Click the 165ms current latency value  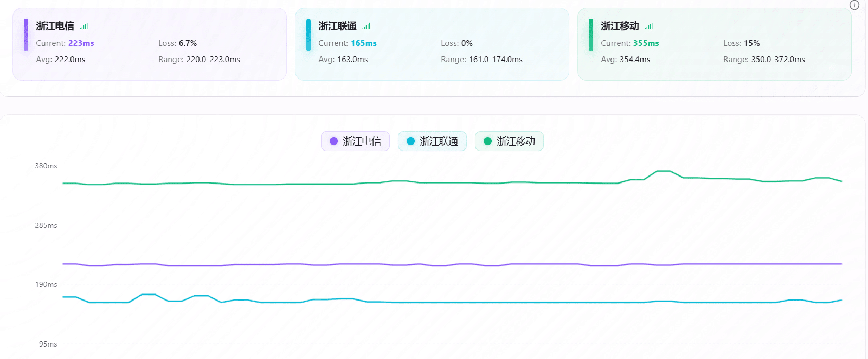point(363,43)
